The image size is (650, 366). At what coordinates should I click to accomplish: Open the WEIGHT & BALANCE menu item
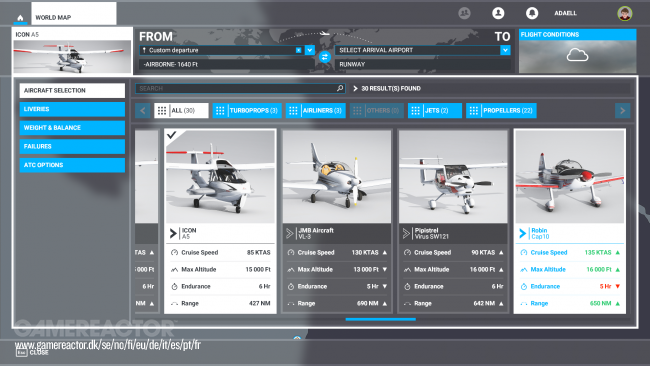click(x=72, y=128)
